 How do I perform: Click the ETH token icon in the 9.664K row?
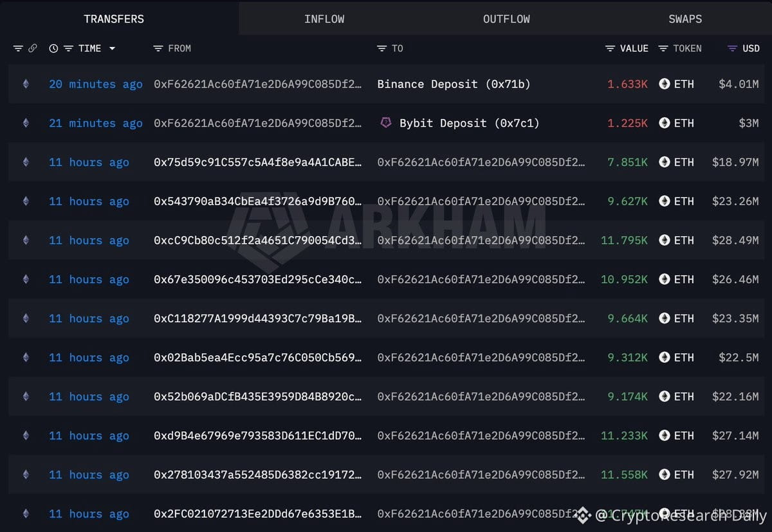665,318
